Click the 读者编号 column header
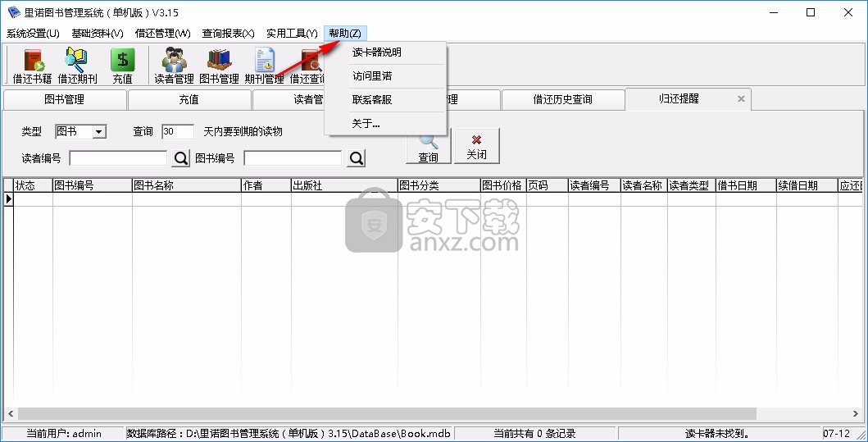Viewport: 868px width, 442px height. tap(594, 185)
